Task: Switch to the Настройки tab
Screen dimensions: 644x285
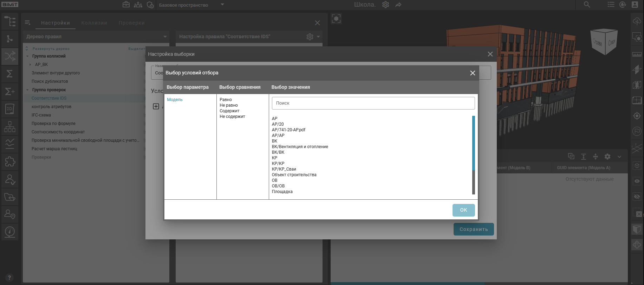Action: tap(56, 23)
